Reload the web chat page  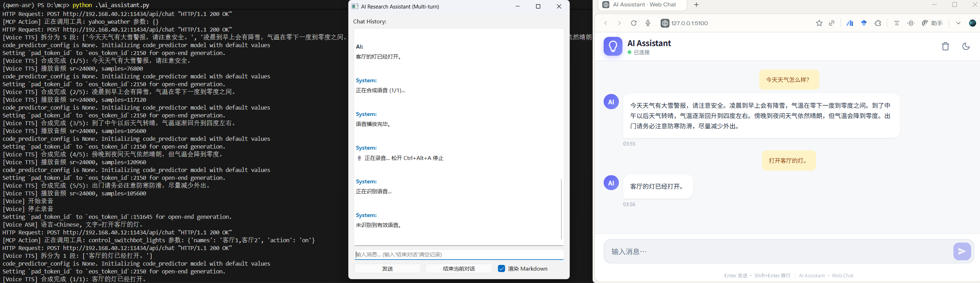click(x=634, y=24)
